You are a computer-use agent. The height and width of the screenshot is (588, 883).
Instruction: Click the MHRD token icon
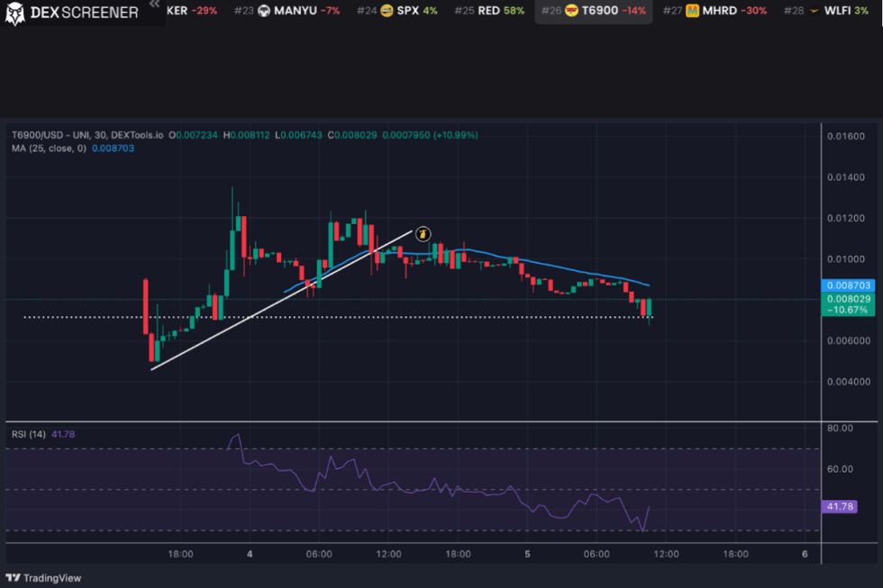692,11
